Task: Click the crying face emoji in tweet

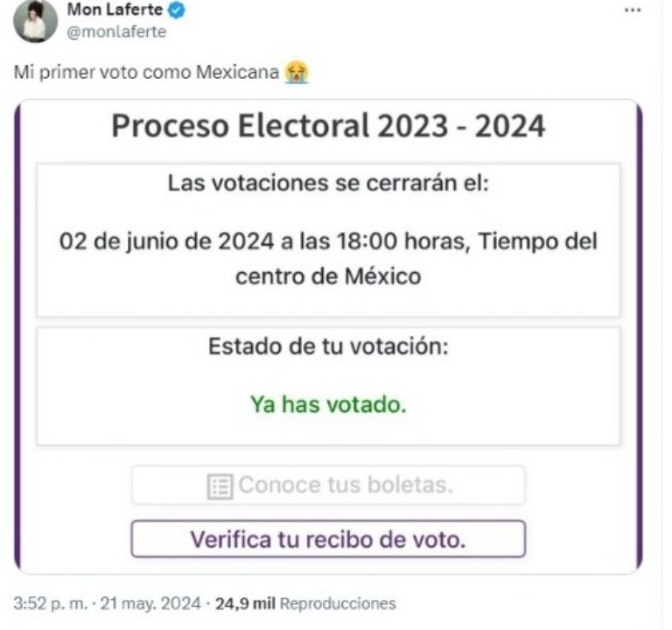Action: pos(297,72)
